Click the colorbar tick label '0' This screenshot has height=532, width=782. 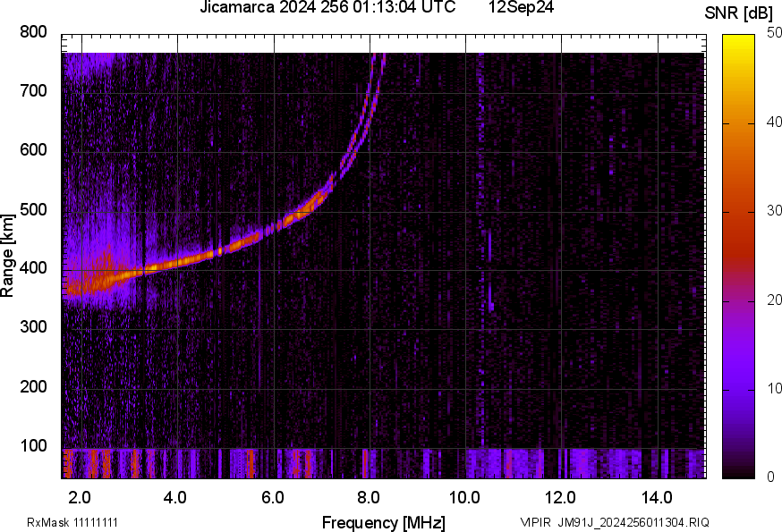coord(770,477)
